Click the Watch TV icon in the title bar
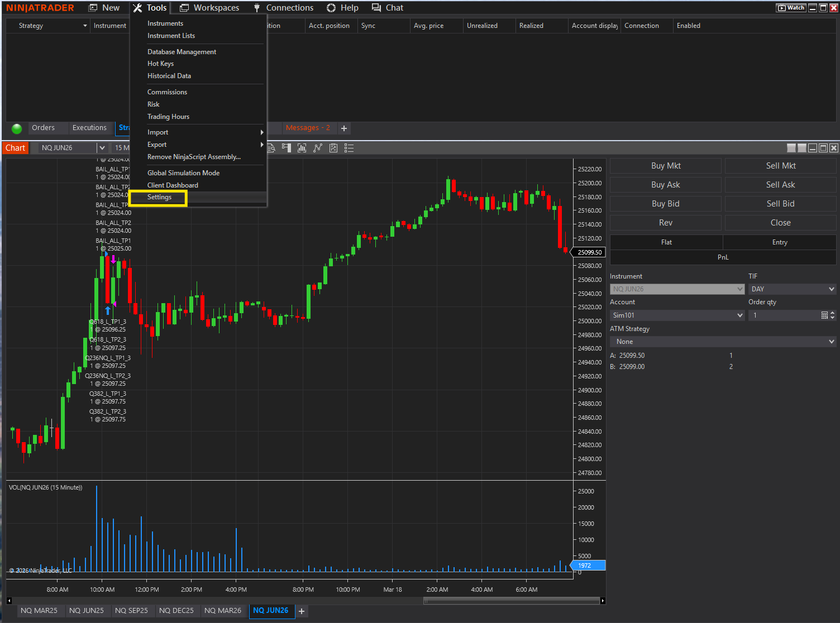Viewport: 840px width, 623px height. click(791, 7)
